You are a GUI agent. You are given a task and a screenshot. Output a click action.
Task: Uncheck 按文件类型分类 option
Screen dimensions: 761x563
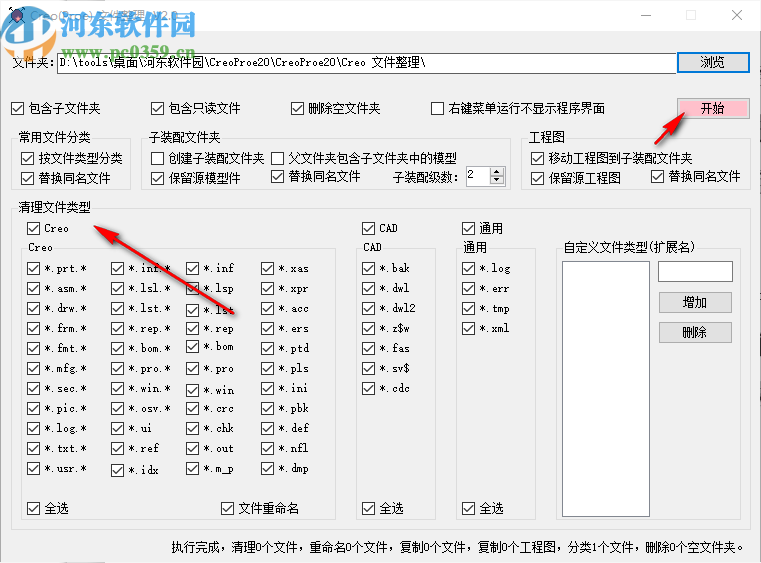(x=27, y=158)
